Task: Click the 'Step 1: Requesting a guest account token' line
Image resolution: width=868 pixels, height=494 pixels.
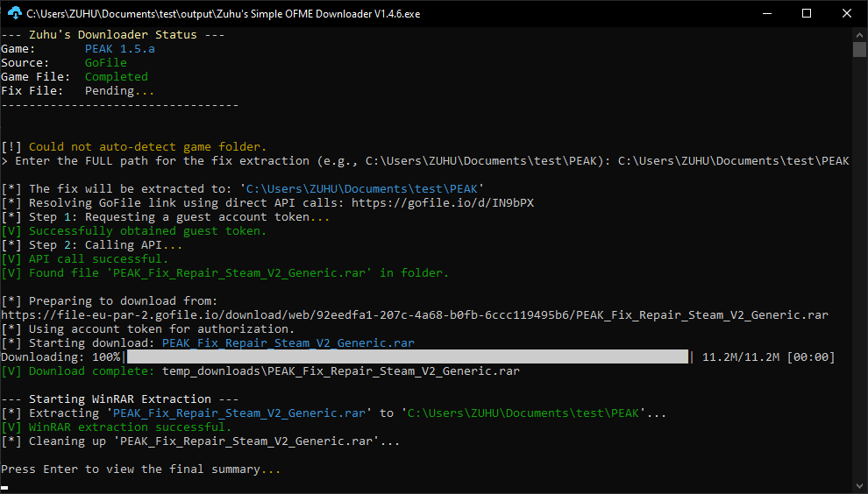Action: pos(165,217)
